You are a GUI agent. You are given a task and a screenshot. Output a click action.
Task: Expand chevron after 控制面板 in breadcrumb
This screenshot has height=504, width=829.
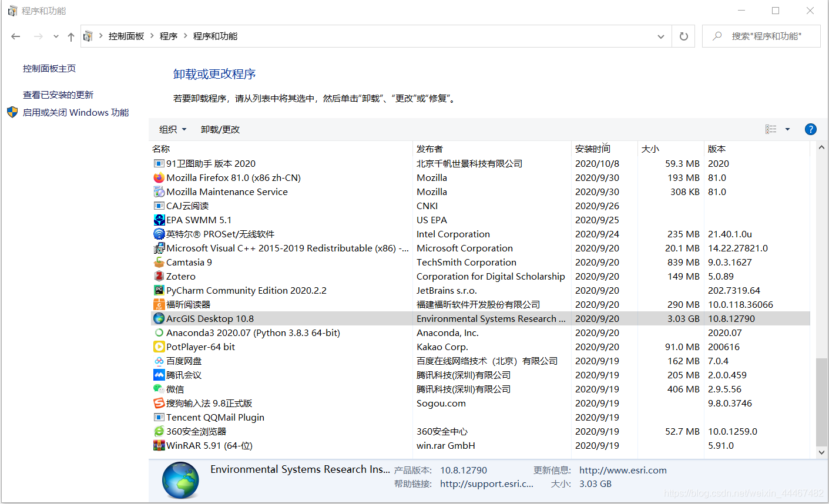(152, 36)
